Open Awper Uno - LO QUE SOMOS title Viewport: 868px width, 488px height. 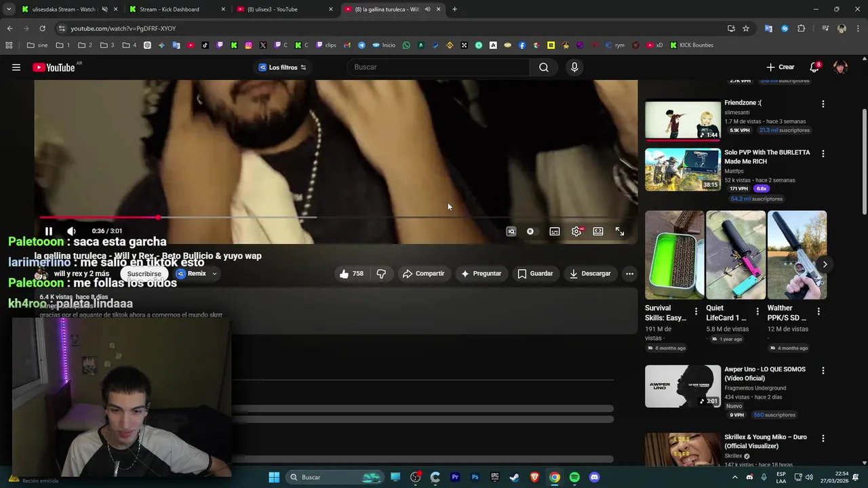point(765,373)
